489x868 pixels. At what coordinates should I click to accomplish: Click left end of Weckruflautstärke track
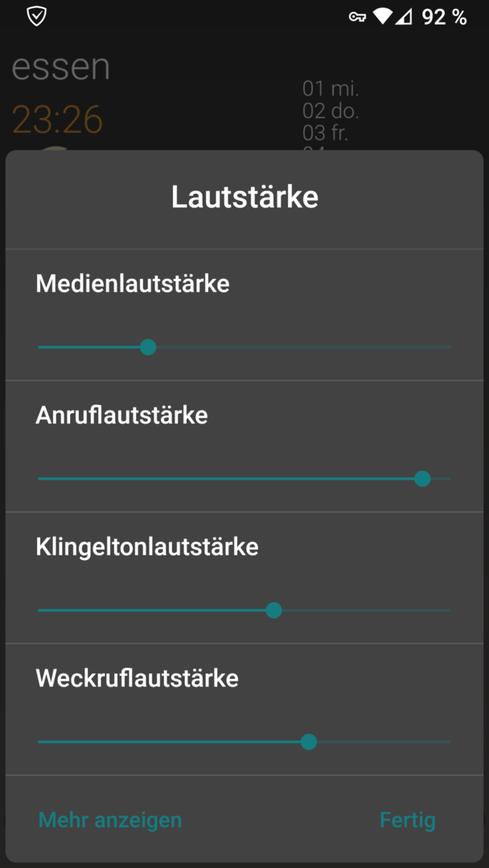(40, 742)
